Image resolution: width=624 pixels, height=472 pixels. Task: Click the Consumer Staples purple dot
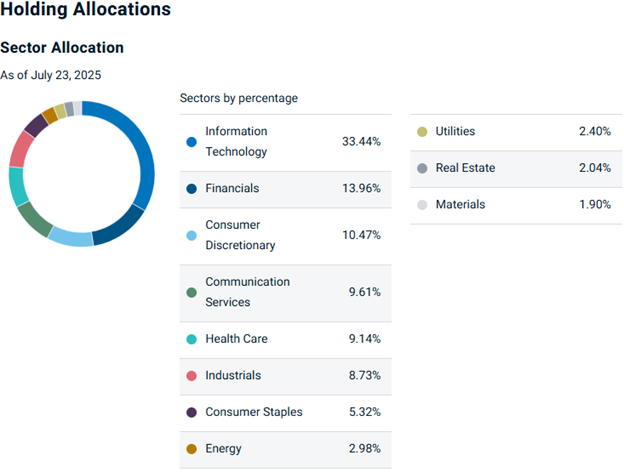pyautogui.click(x=191, y=412)
